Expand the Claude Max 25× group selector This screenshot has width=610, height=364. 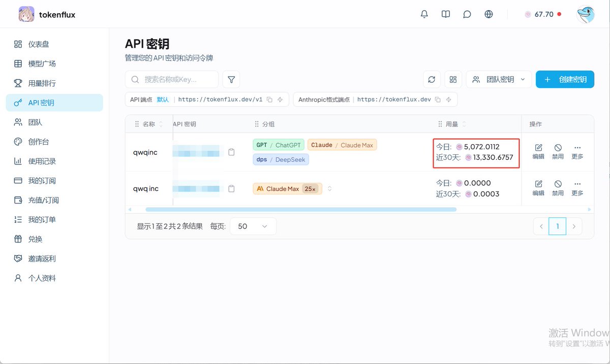(x=329, y=188)
